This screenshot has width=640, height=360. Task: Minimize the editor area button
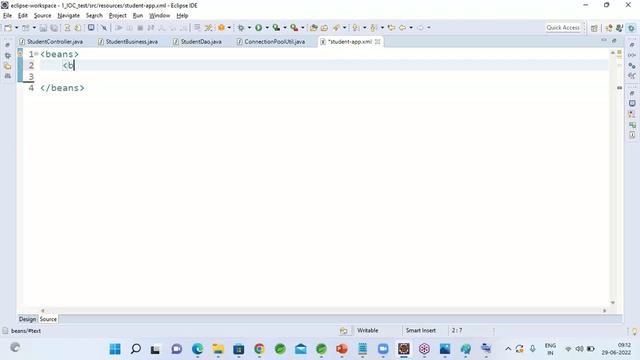[604, 40]
